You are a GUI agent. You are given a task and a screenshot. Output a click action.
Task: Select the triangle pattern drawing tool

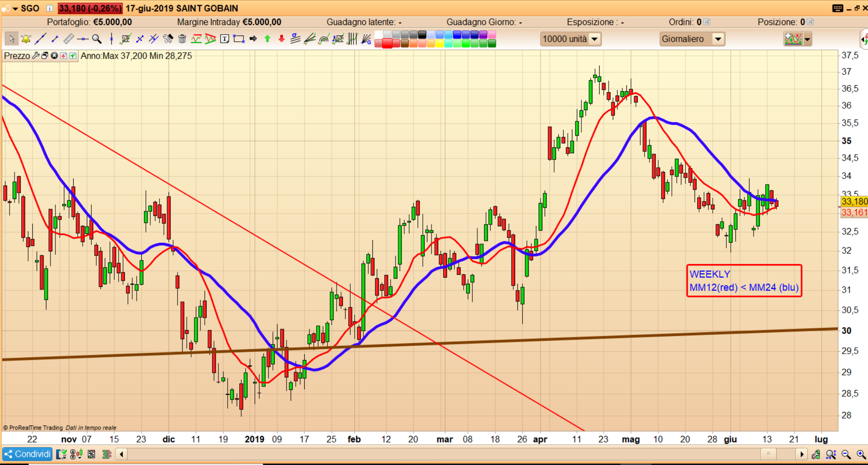tap(210, 39)
